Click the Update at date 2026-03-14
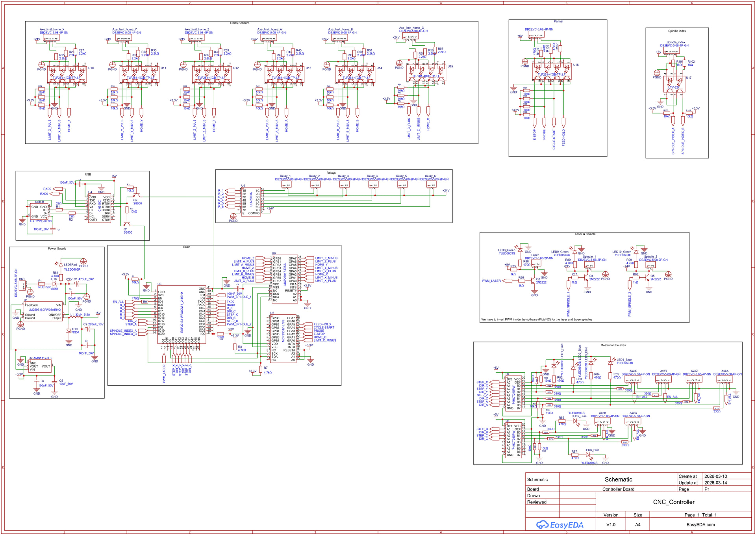This screenshot has width=756, height=535. [x=715, y=483]
